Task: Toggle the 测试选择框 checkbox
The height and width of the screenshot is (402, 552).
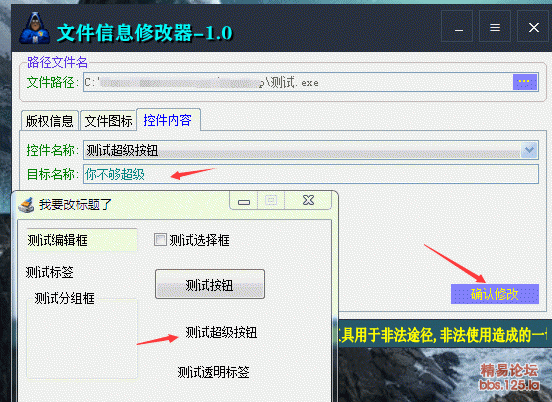Action: point(160,240)
